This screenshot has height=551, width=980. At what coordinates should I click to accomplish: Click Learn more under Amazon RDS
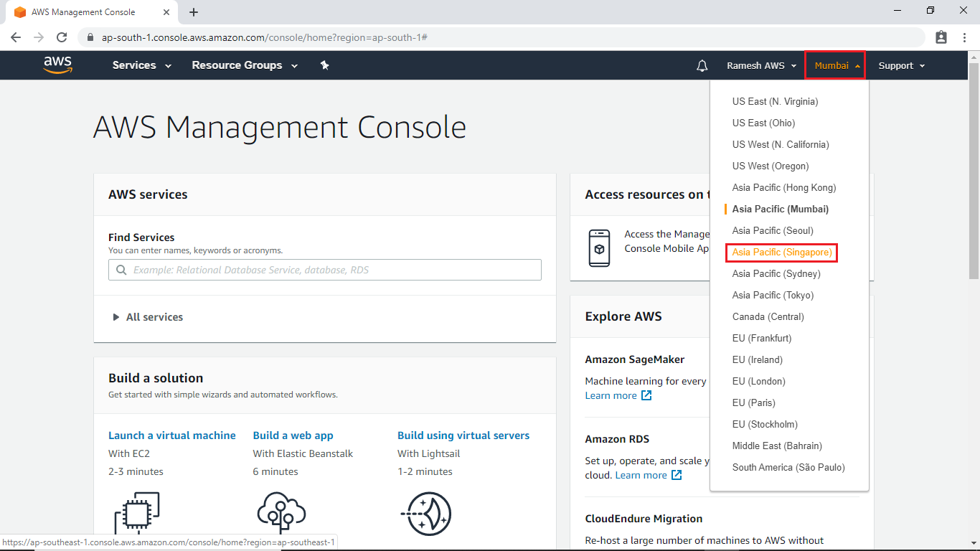coord(648,476)
